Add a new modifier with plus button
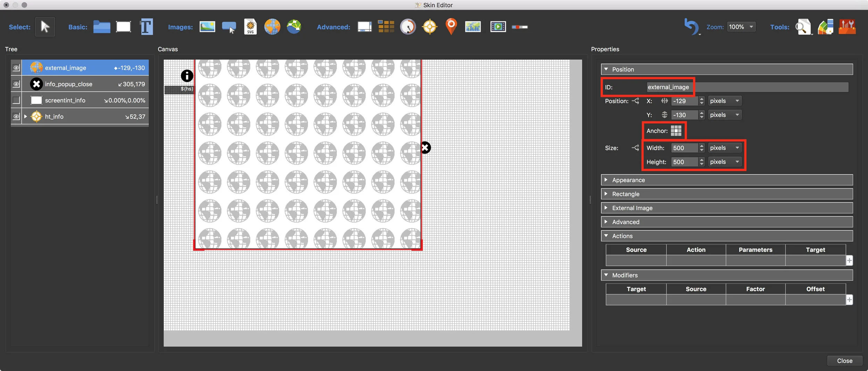The width and height of the screenshot is (868, 371). 849,300
